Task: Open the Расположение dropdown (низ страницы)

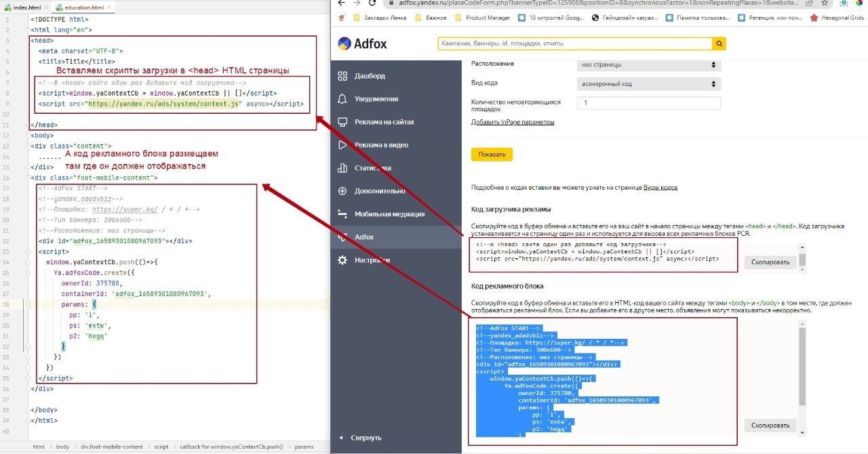Action: 649,65
